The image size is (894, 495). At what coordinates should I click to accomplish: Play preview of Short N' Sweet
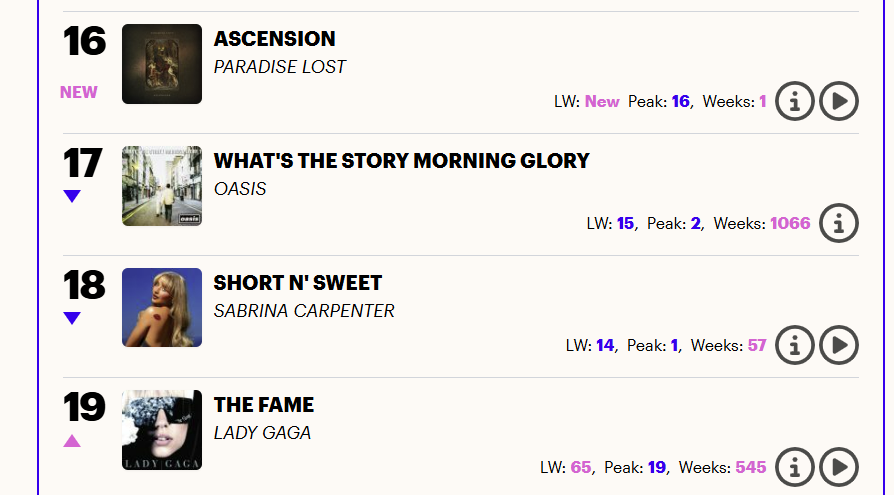pyautogui.click(x=839, y=345)
